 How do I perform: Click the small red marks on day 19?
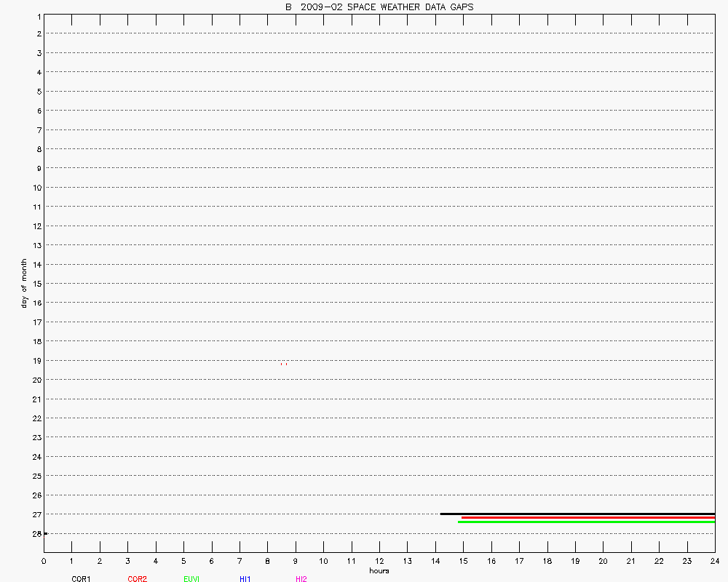pyautogui.click(x=283, y=364)
